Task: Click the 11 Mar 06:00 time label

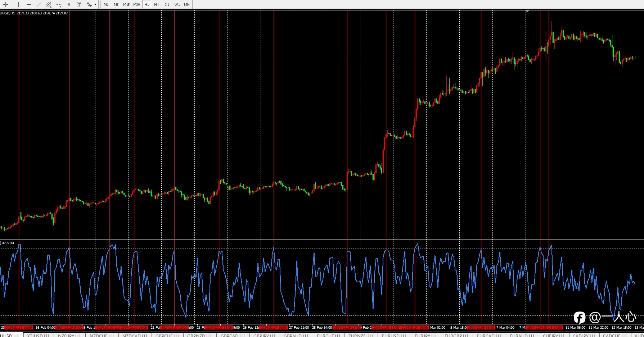Action: pyautogui.click(x=575, y=327)
